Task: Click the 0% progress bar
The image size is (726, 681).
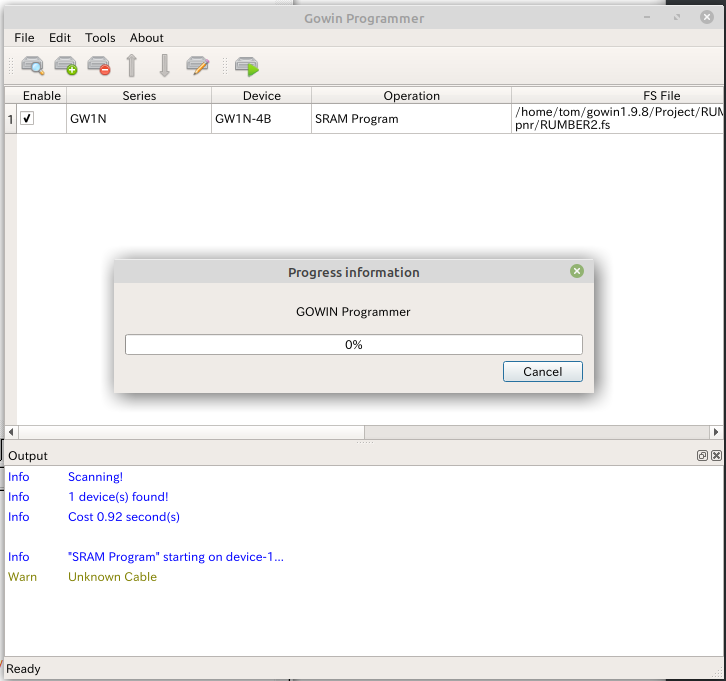Action: pos(354,344)
